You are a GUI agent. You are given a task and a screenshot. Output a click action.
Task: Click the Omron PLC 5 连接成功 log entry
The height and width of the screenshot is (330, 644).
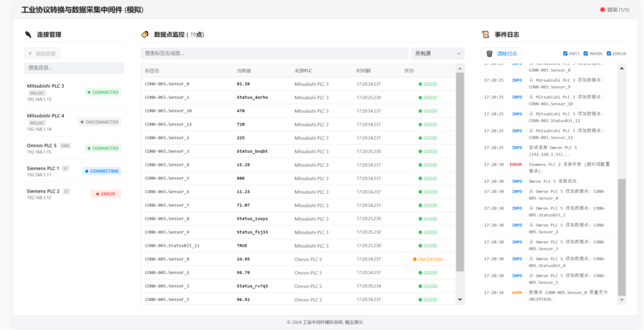[550, 181]
